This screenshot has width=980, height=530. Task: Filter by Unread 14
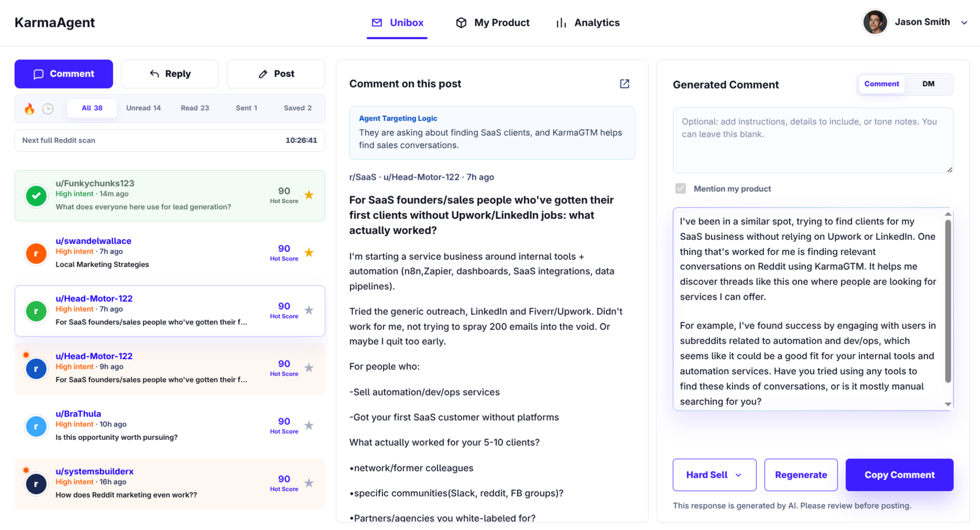143,108
